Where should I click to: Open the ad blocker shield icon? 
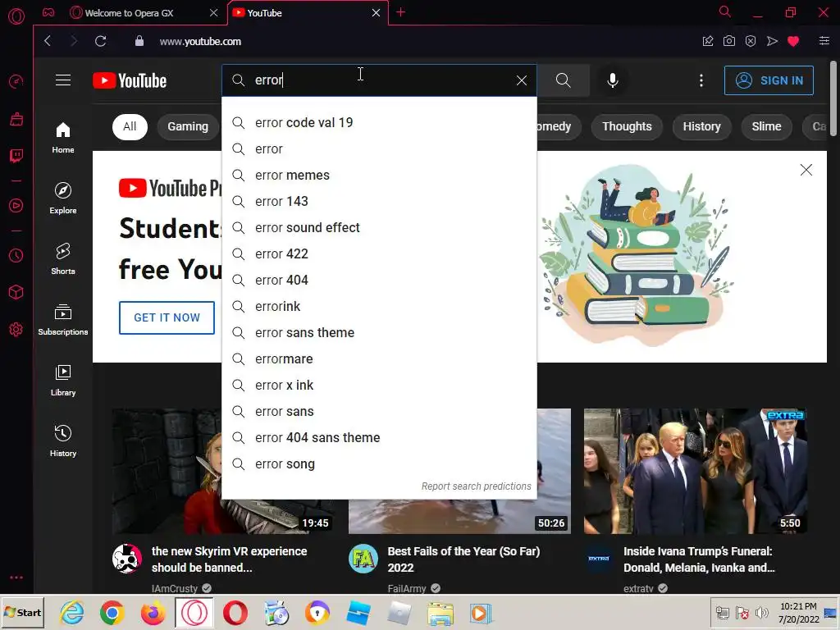pyautogui.click(x=751, y=41)
